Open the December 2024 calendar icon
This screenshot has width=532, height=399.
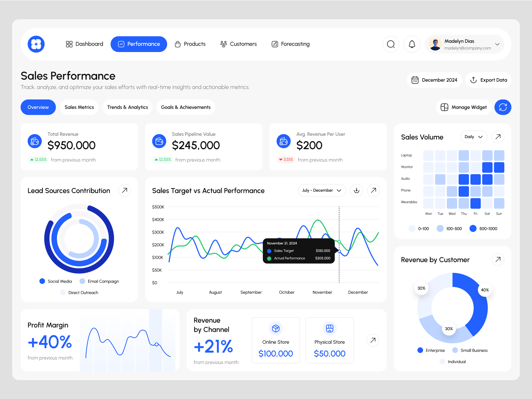click(416, 80)
